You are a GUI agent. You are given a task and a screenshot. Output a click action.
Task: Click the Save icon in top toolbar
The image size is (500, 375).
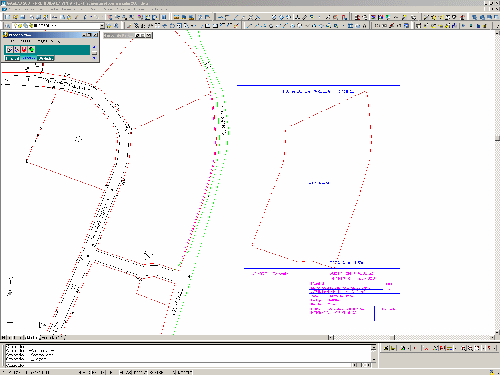(x=23, y=17)
